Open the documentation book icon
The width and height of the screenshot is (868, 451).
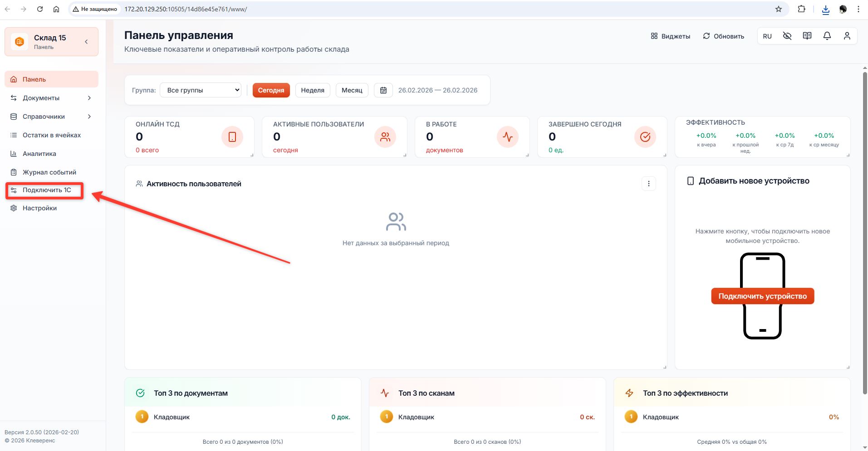807,36
